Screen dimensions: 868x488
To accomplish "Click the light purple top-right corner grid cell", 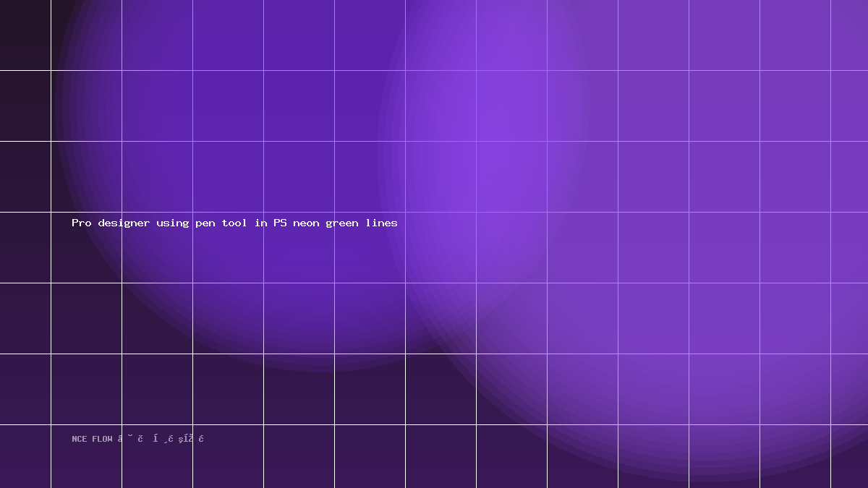I will [849, 35].
